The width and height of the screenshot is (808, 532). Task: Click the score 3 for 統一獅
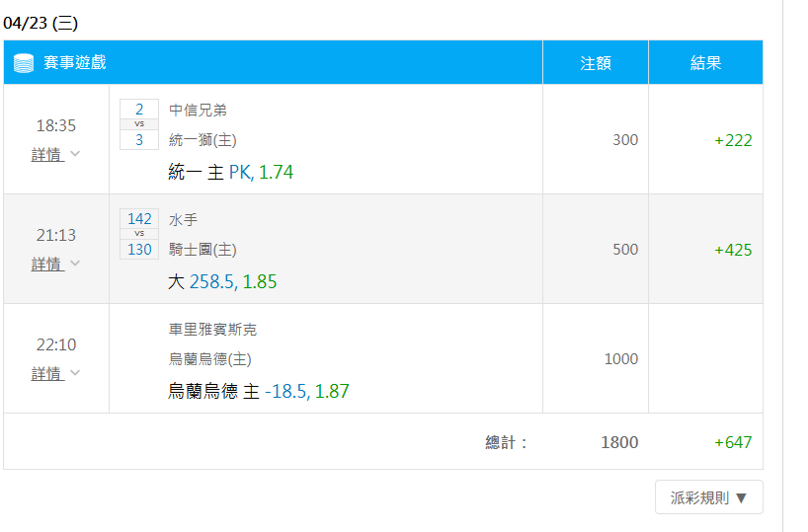click(x=139, y=139)
